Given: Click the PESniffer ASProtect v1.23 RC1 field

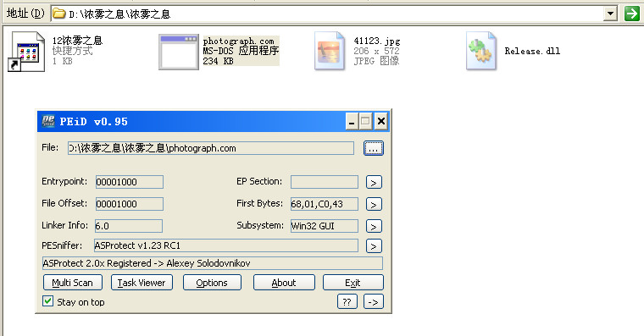Looking at the screenshot, I should (226, 245).
